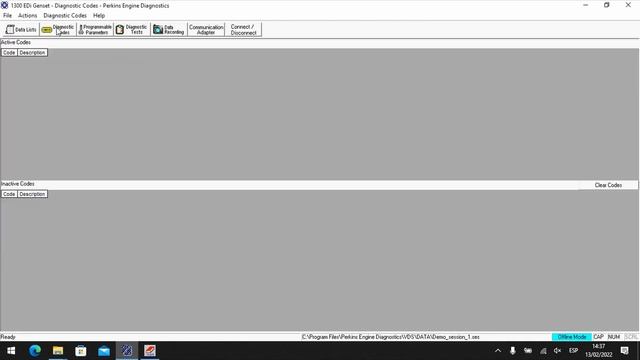Click the CAP indicator in status bar
This screenshot has width=640, height=360.
click(x=598, y=337)
